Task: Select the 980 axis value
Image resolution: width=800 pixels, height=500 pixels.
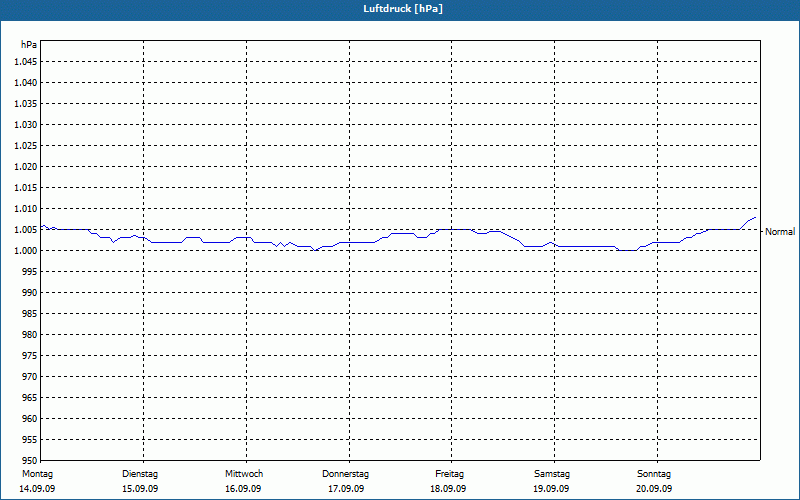Action: [30, 334]
